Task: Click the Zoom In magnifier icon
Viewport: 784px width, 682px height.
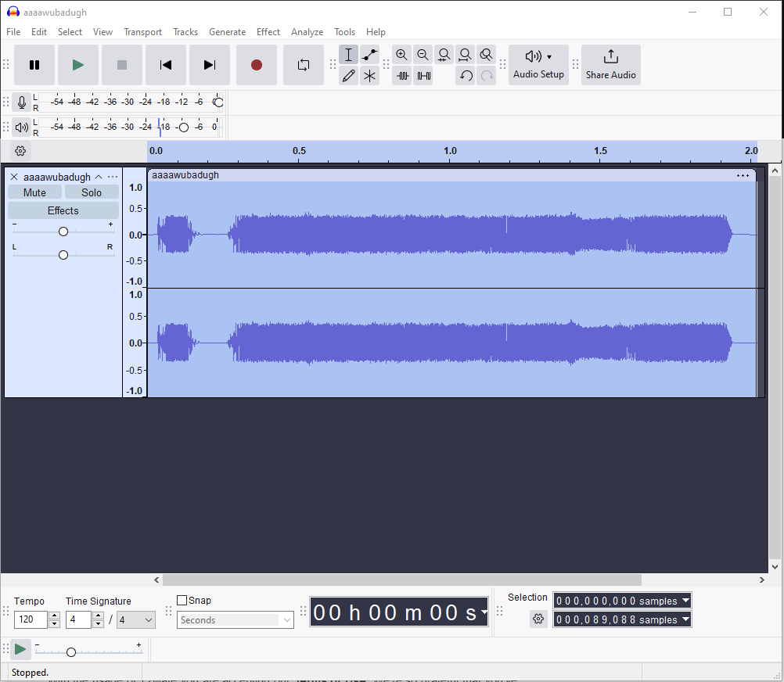Action: coord(402,55)
